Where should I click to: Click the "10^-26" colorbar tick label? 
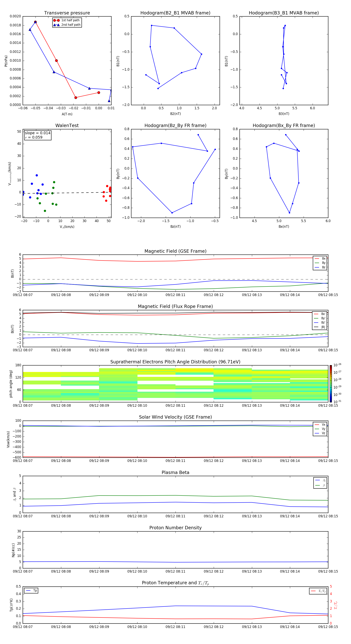tap(337, 365)
